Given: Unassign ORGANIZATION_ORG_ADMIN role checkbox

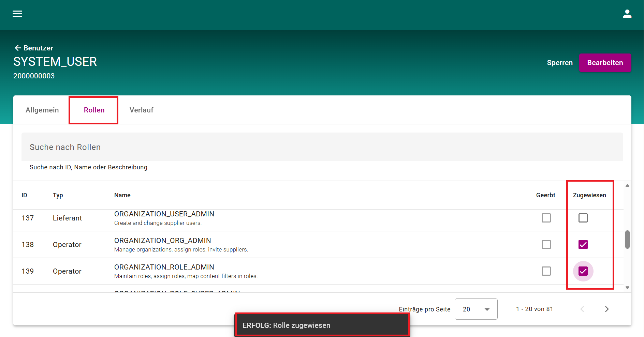Looking at the screenshot, I should click(x=583, y=244).
